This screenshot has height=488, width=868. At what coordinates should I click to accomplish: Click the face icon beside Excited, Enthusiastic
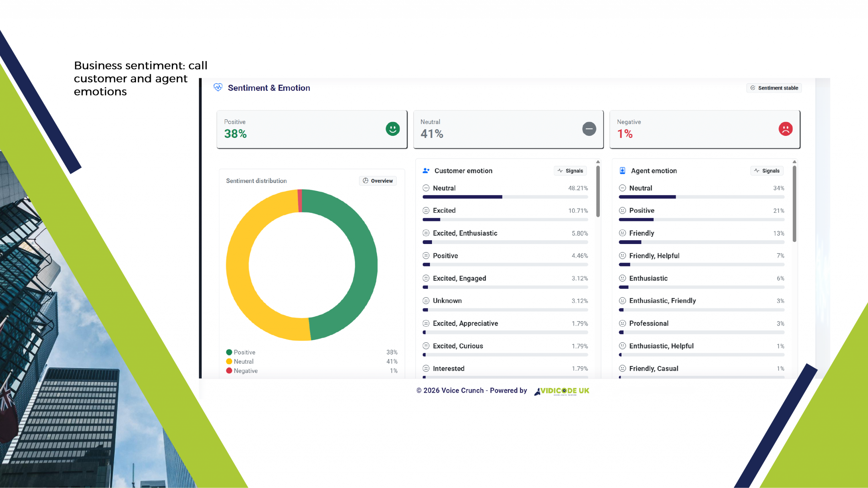click(x=426, y=233)
